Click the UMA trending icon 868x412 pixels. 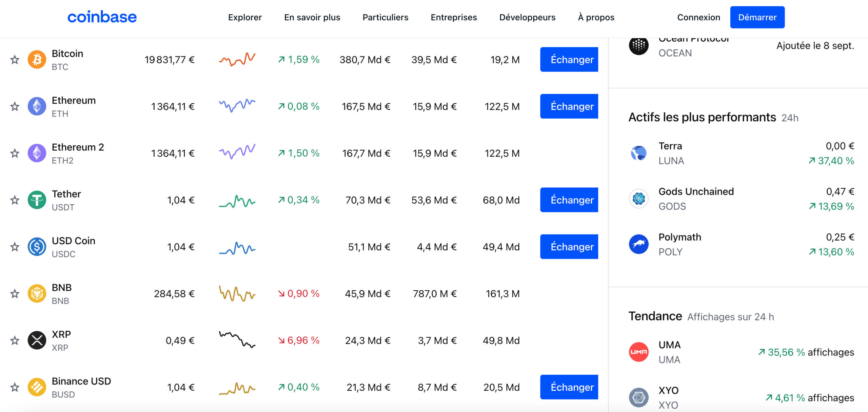pos(639,352)
